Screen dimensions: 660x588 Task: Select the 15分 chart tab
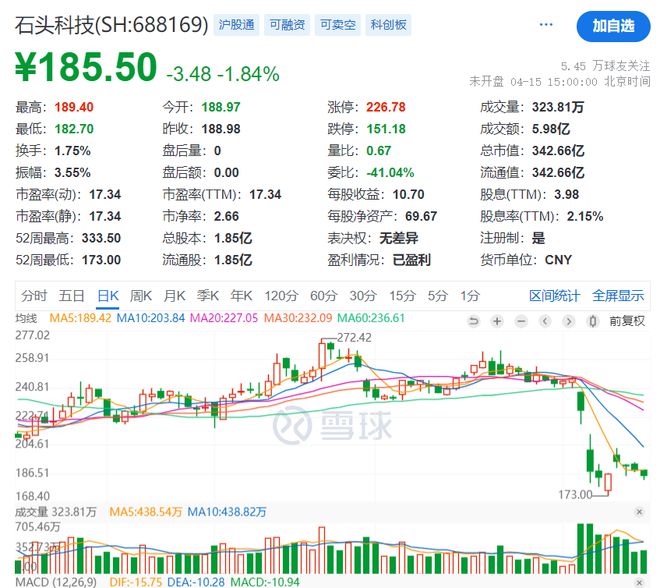[402, 295]
